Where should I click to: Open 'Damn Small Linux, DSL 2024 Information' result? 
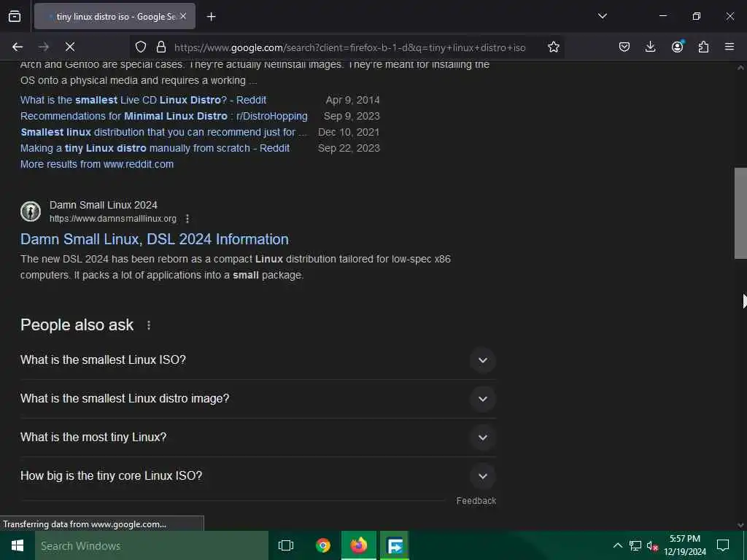(x=155, y=239)
